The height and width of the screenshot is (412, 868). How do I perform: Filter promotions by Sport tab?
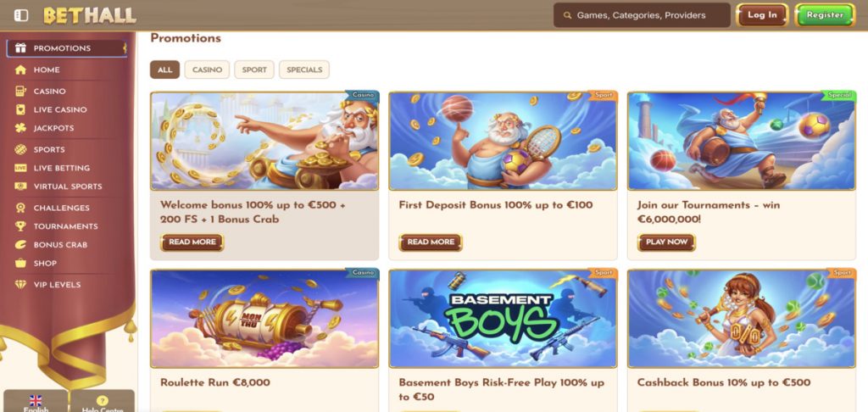pos(254,70)
